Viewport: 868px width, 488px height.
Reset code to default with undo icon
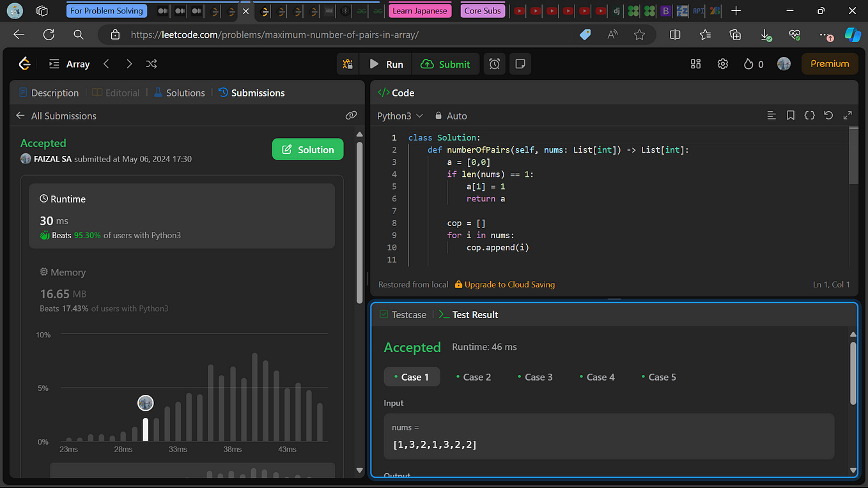coord(828,116)
